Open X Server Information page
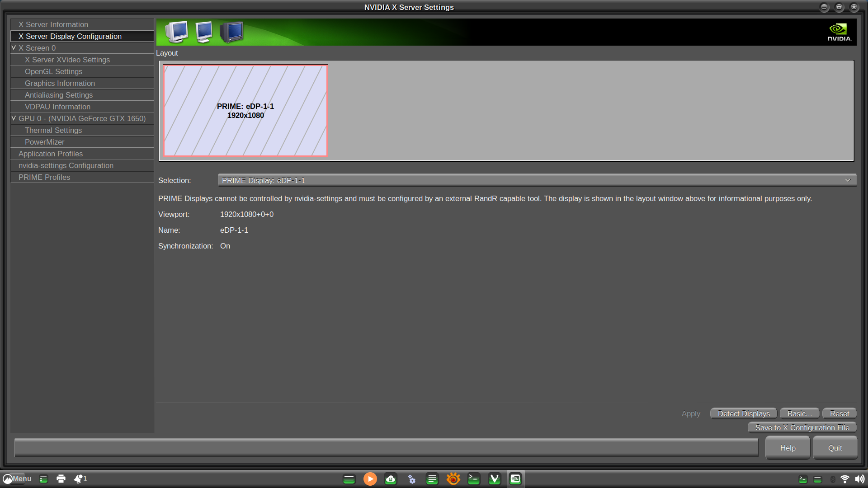The width and height of the screenshot is (868, 488). [82, 24]
